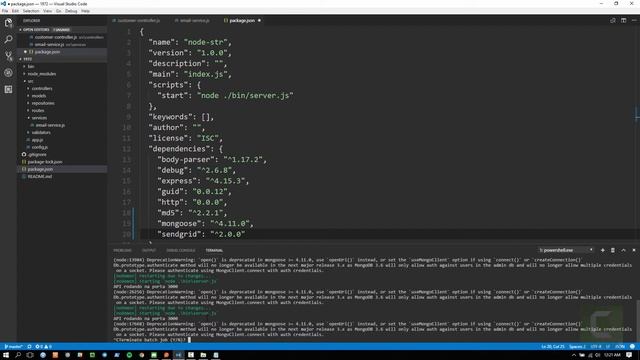Open the Go menu

pyautogui.click(x=58, y=11)
